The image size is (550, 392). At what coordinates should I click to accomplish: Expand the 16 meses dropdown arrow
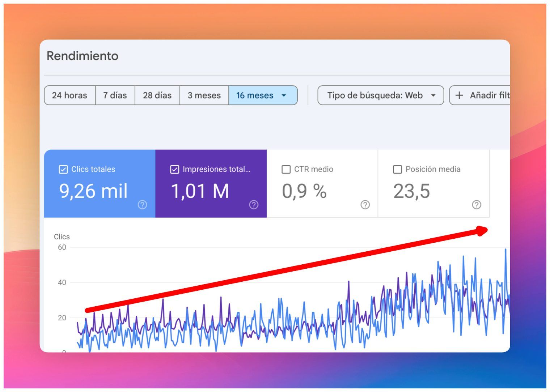pos(284,95)
